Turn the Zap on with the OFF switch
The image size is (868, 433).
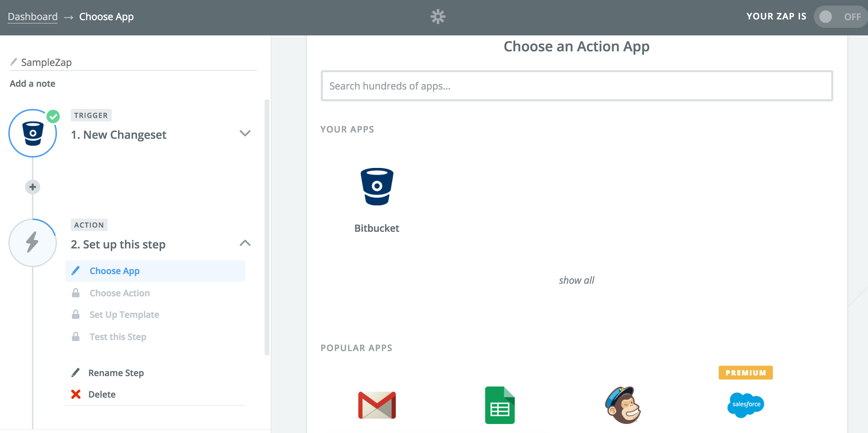(840, 17)
